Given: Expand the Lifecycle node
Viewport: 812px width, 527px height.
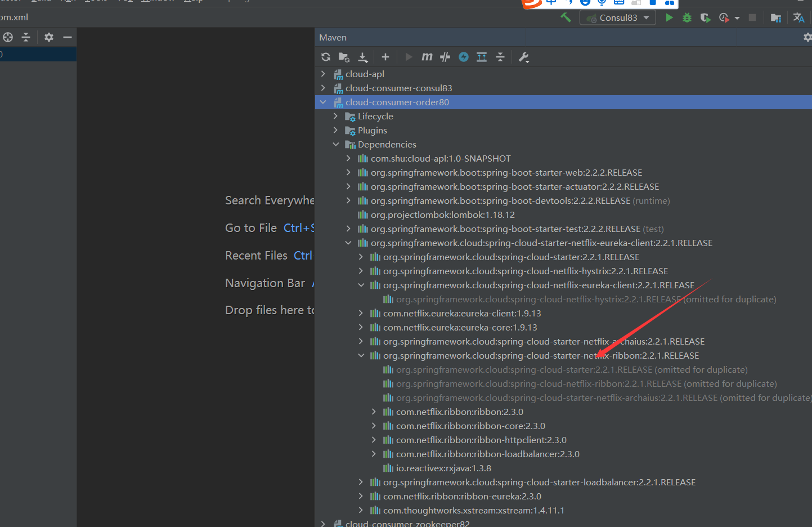Looking at the screenshot, I should coord(336,116).
